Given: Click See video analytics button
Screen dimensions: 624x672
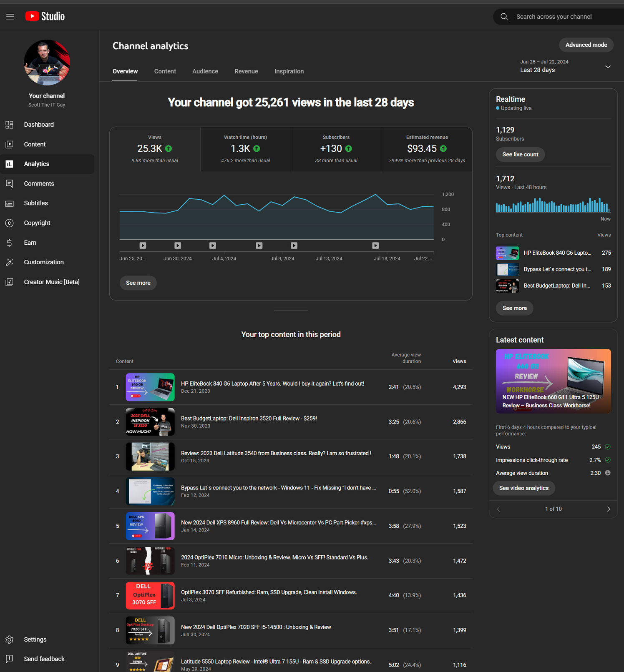Looking at the screenshot, I should 524,488.
